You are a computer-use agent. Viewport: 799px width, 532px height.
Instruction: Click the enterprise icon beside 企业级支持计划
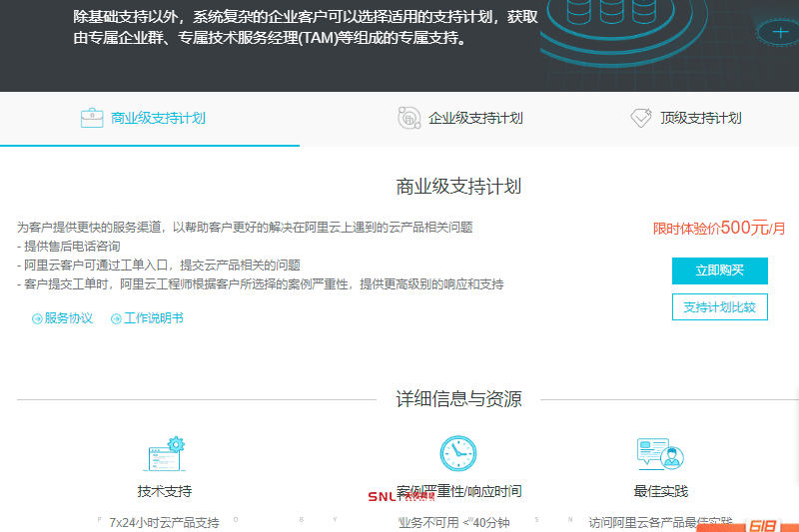[409, 118]
